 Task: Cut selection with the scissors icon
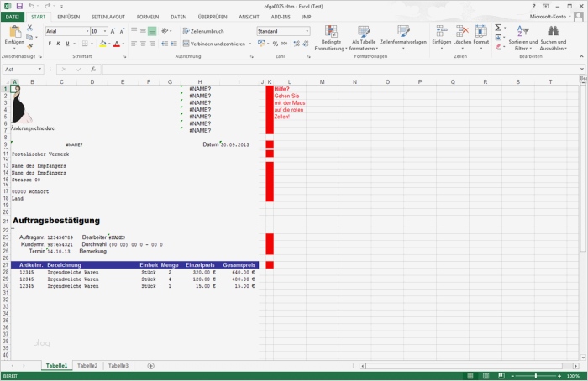click(x=29, y=28)
